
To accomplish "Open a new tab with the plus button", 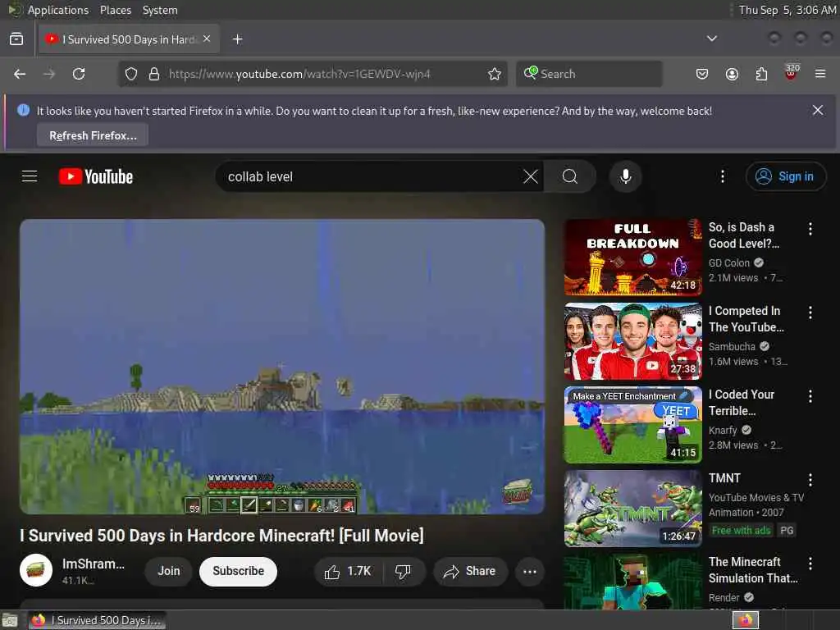I will click(x=238, y=39).
